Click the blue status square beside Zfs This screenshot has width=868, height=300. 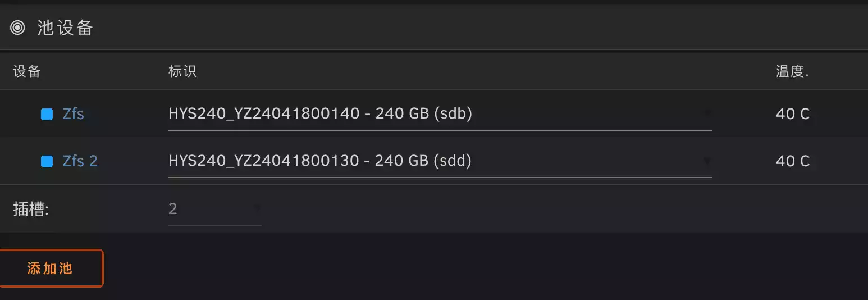(47, 115)
